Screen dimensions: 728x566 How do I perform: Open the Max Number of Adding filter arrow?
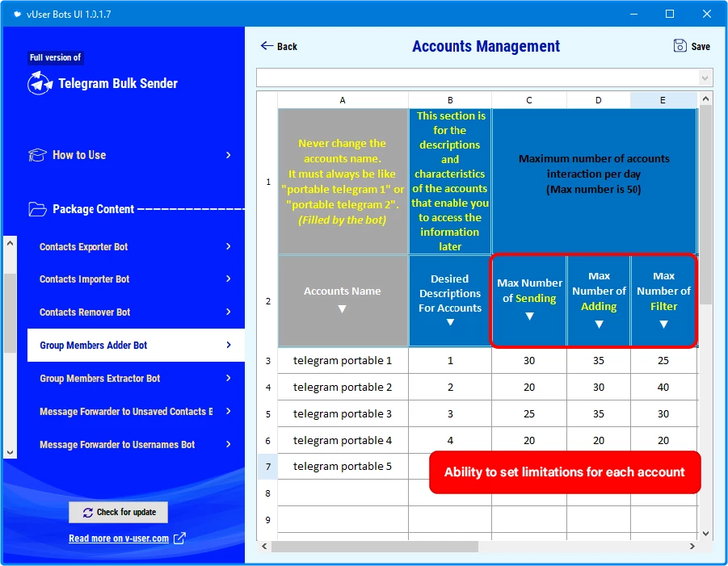point(599,325)
